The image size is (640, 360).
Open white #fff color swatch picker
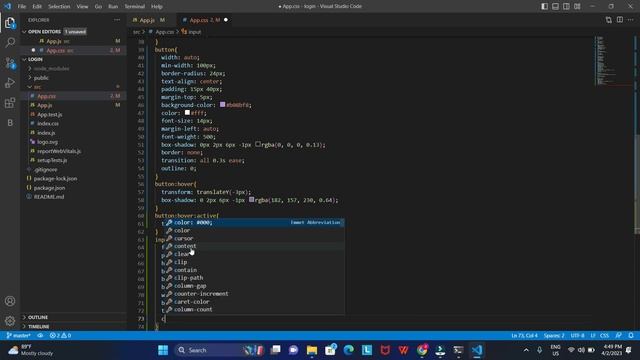(x=187, y=112)
